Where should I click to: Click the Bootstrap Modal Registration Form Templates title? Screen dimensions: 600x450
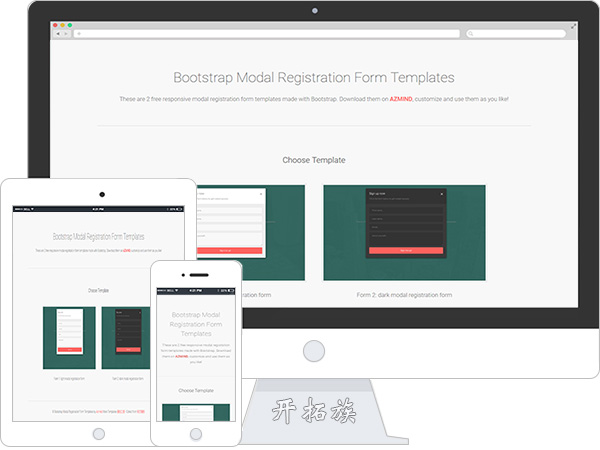tap(314, 77)
